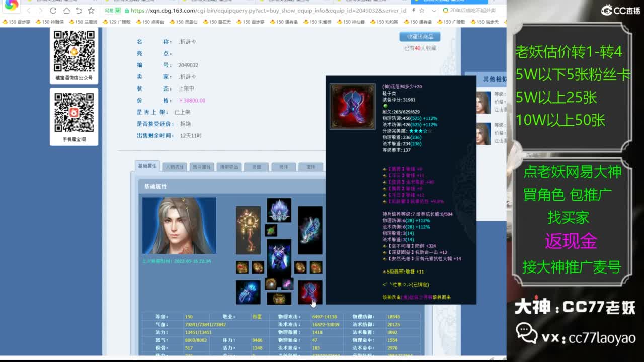Click the browser forward arrow

tap(41, 11)
